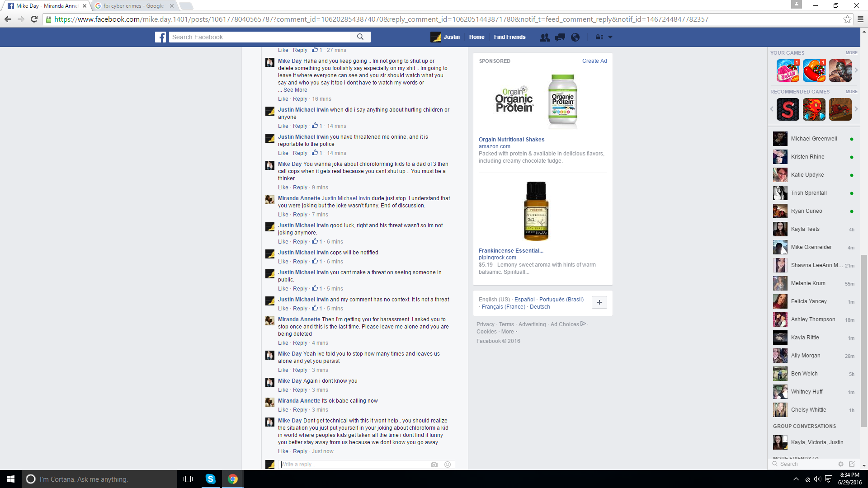This screenshot has height=488, width=868.
Task: Open Frankincense Essential ad link
Action: 511,251
